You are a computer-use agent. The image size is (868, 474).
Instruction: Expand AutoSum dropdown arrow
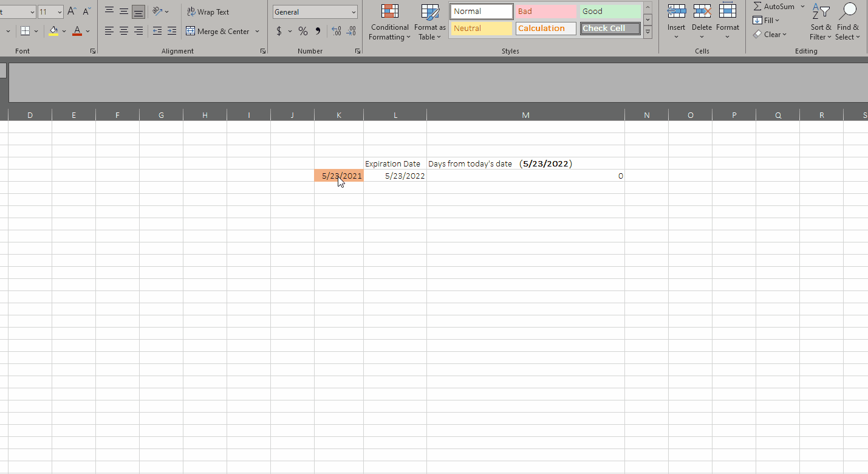pos(802,6)
